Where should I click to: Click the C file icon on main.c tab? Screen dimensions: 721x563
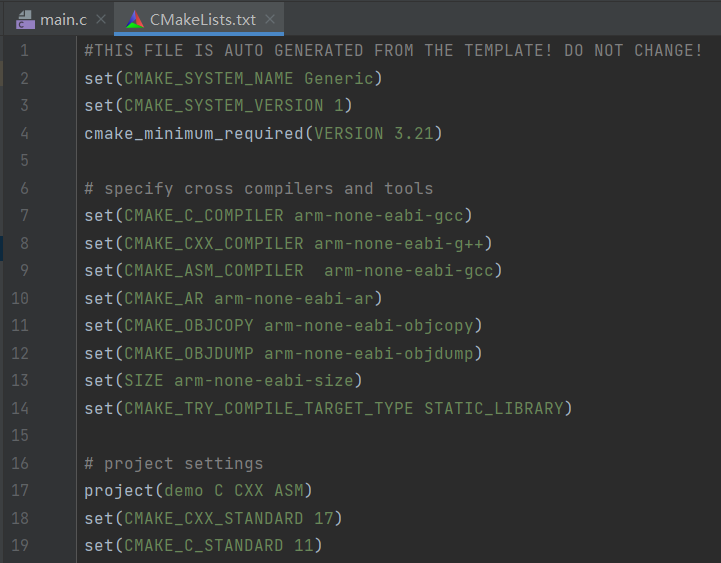click(x=23, y=20)
